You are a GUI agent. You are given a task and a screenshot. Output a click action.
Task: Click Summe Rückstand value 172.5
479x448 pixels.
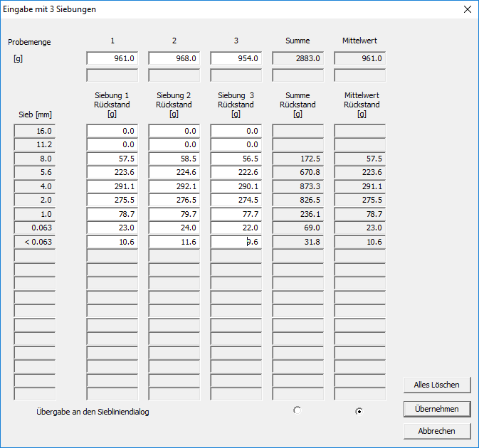tap(298, 159)
